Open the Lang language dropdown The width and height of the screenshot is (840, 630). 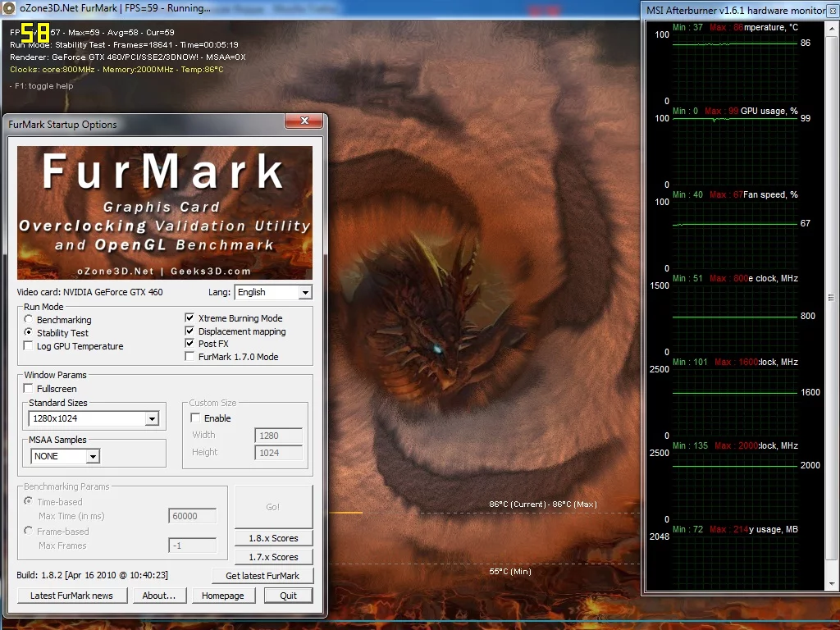click(x=304, y=293)
